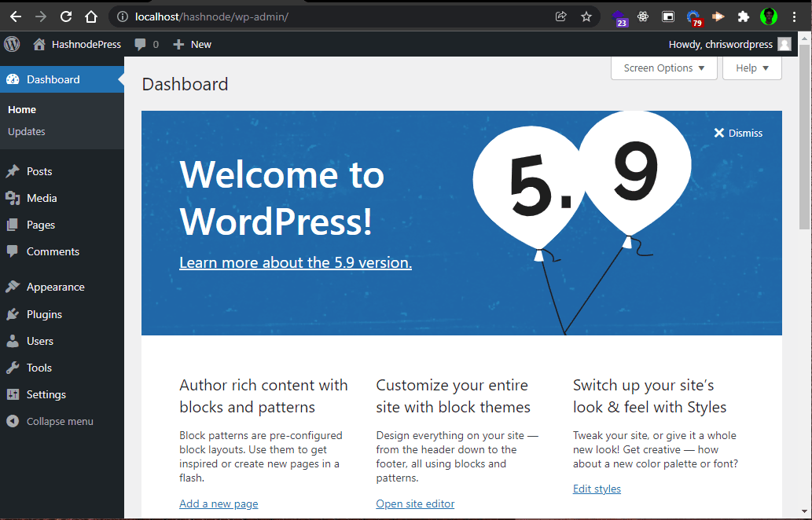Open the Updates submenu item

click(27, 131)
